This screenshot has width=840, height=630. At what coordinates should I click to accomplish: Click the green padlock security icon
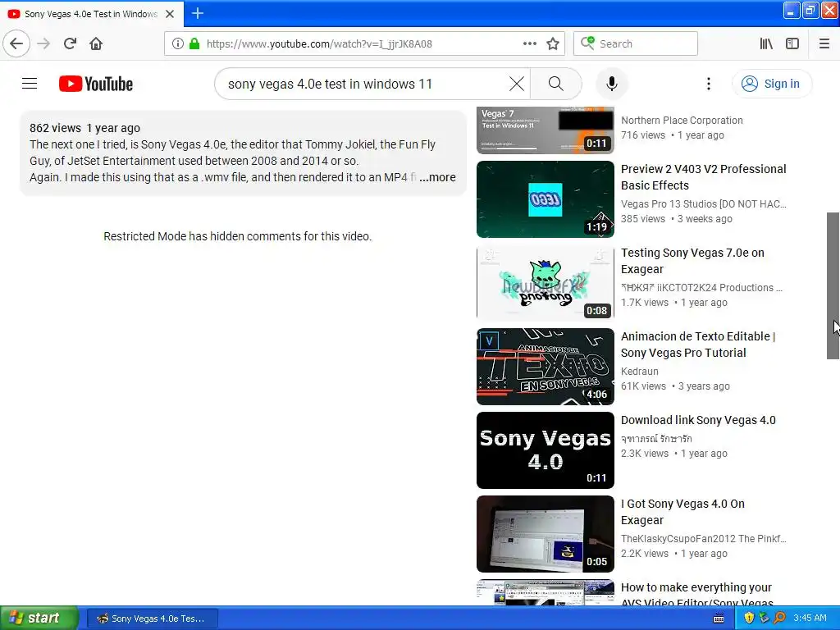point(194,43)
